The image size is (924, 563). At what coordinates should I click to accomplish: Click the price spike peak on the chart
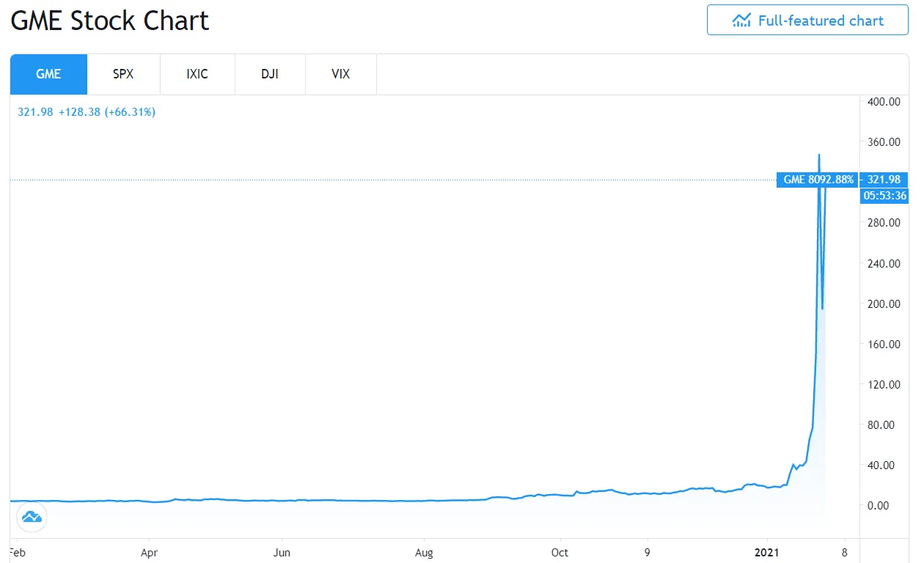[819, 155]
